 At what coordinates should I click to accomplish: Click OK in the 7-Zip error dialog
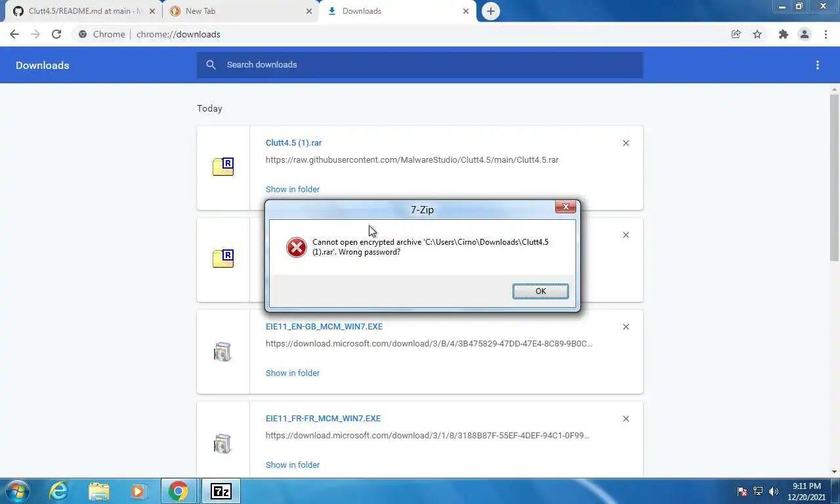(540, 291)
